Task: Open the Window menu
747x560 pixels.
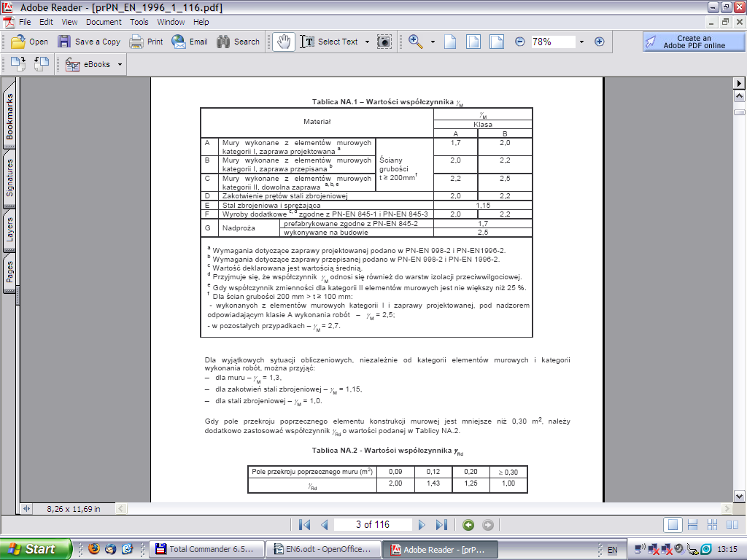Action: [x=171, y=22]
